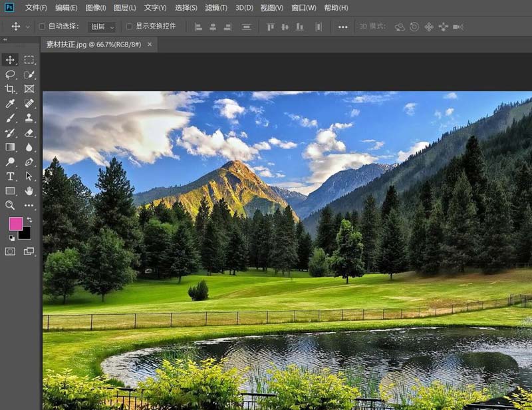Click the 3D slide object icon
The image size is (532, 410).
coord(443,27)
